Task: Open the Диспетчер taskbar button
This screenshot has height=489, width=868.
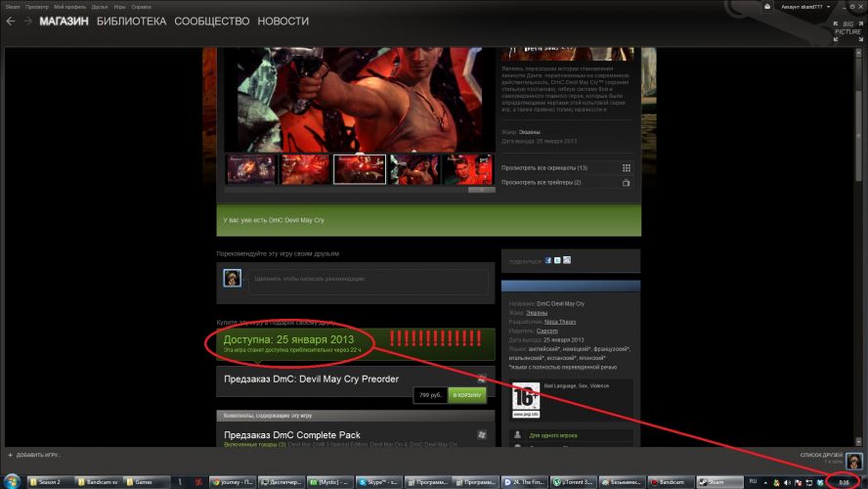Action: 282,482
